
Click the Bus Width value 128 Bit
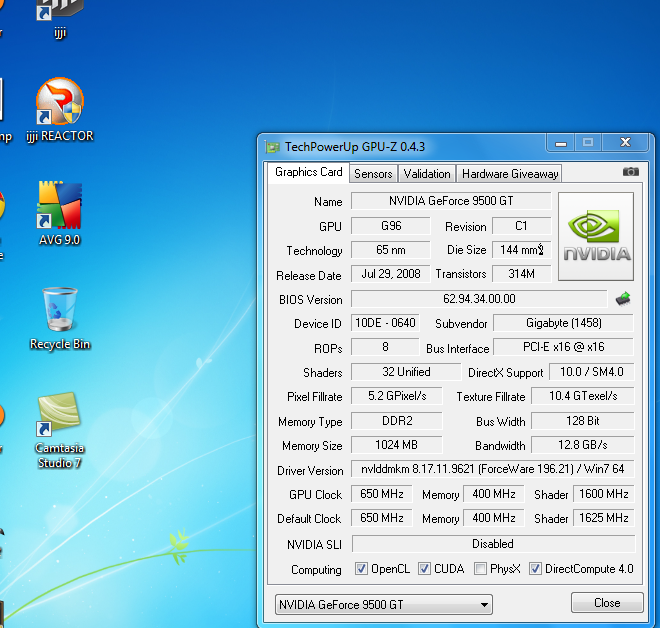click(x=583, y=421)
